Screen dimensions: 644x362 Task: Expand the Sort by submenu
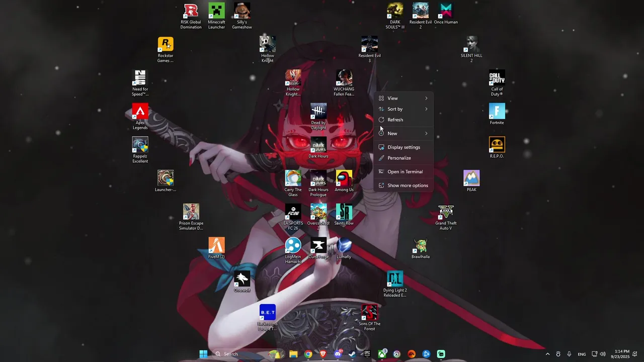(x=404, y=109)
